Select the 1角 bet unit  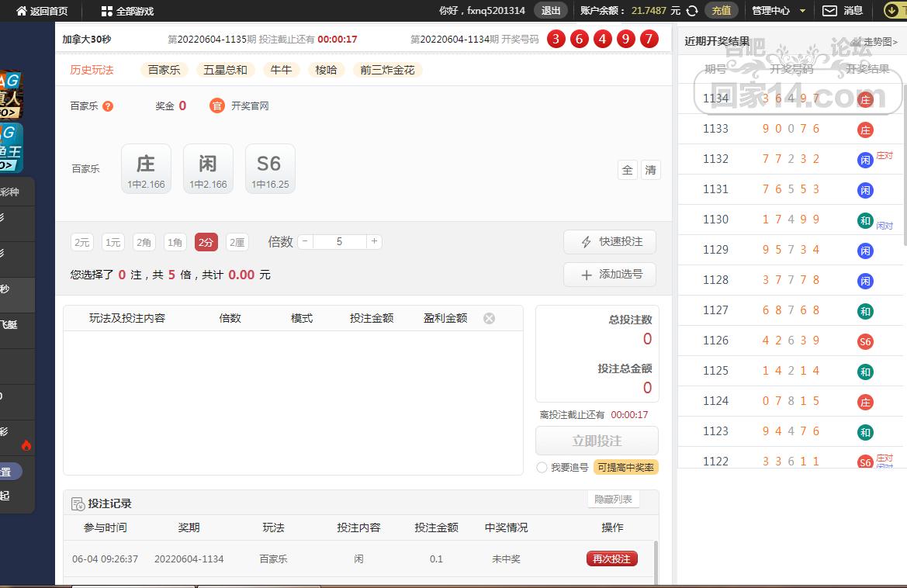(175, 242)
